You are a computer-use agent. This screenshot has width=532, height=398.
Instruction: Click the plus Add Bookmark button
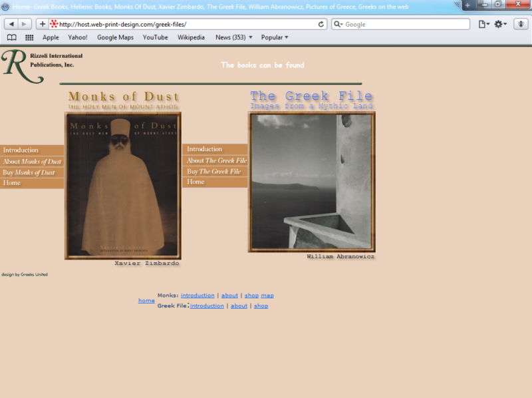pos(43,24)
